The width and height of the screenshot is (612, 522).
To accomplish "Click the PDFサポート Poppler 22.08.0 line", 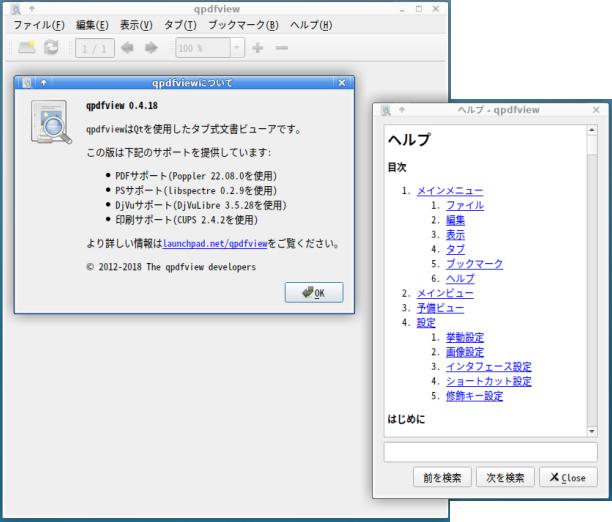I will 196,176.
